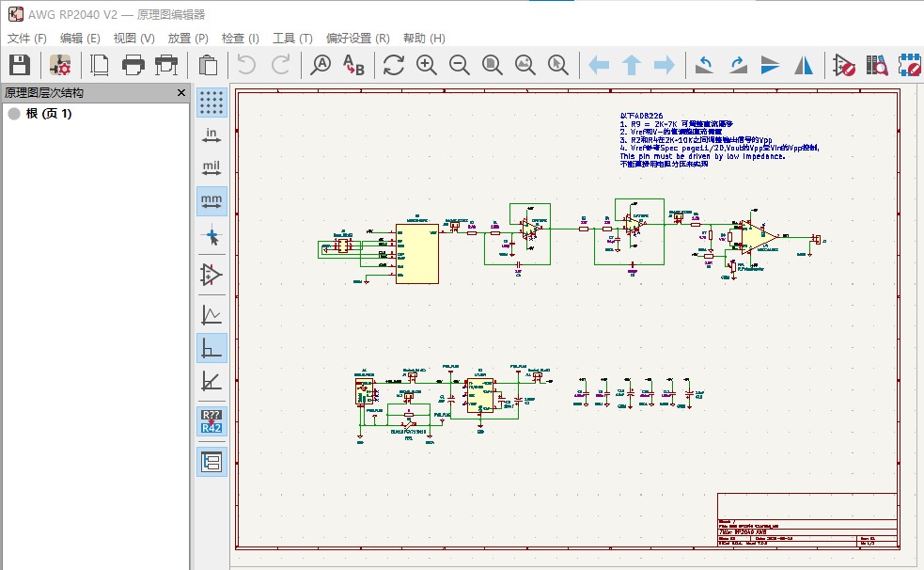
Task: Refresh the schematic view
Action: 393,65
